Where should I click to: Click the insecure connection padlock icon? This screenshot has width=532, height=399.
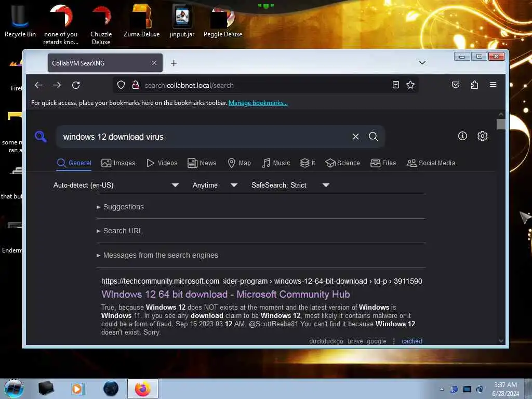click(x=136, y=85)
